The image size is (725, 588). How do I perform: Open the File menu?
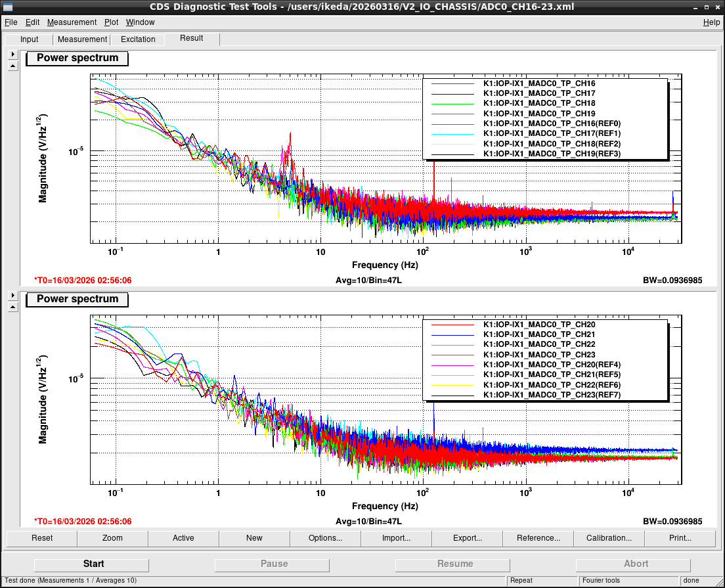[x=11, y=22]
